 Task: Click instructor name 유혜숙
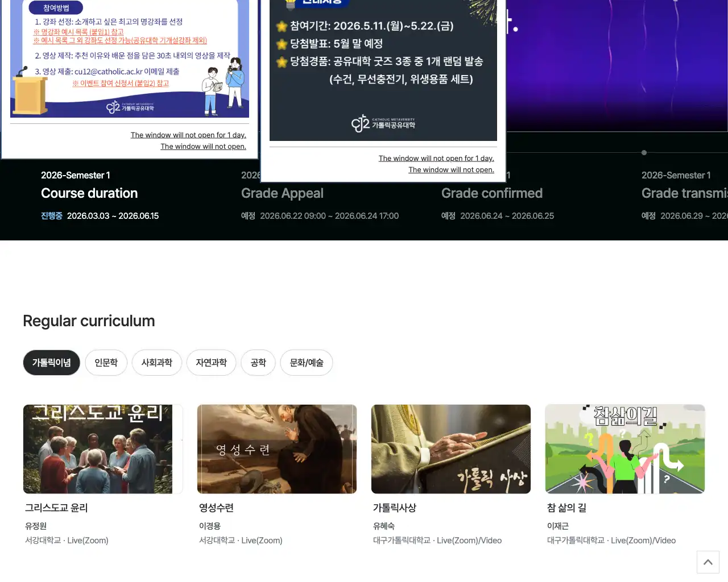(384, 526)
